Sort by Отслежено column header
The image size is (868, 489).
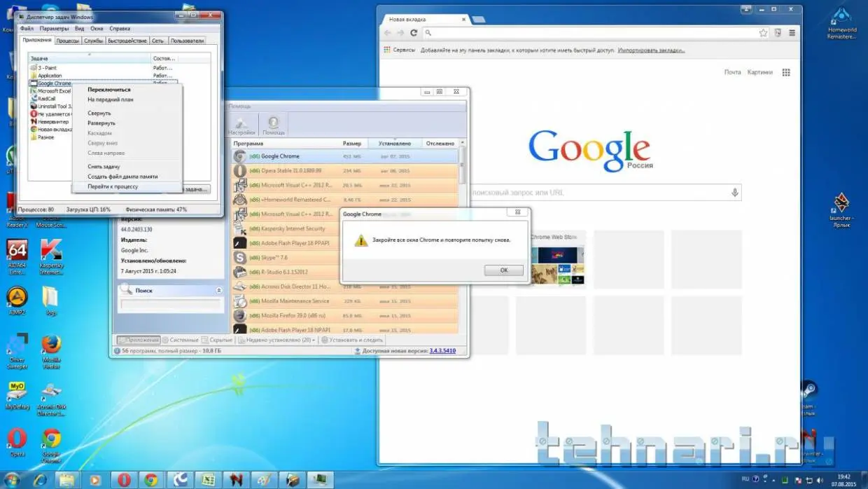click(x=440, y=143)
